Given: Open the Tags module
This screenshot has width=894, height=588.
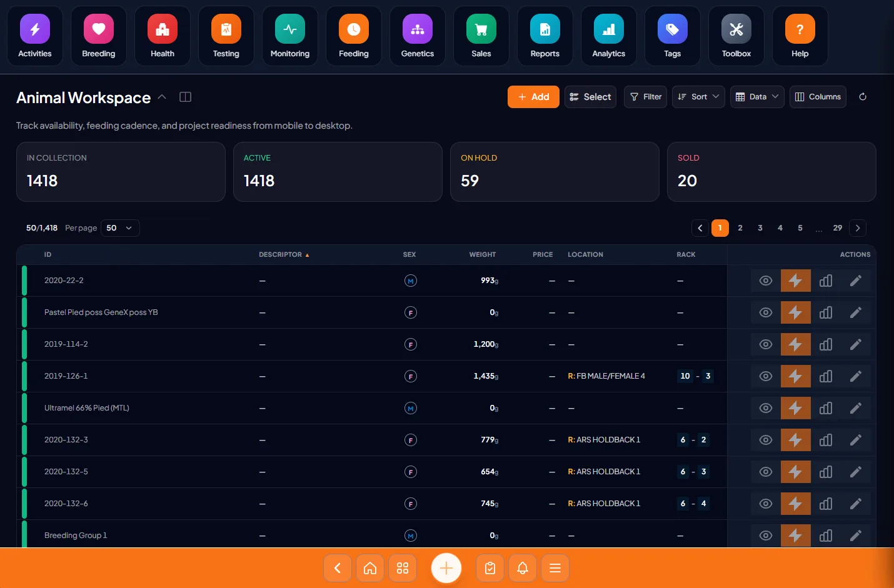Looking at the screenshot, I should pyautogui.click(x=673, y=36).
